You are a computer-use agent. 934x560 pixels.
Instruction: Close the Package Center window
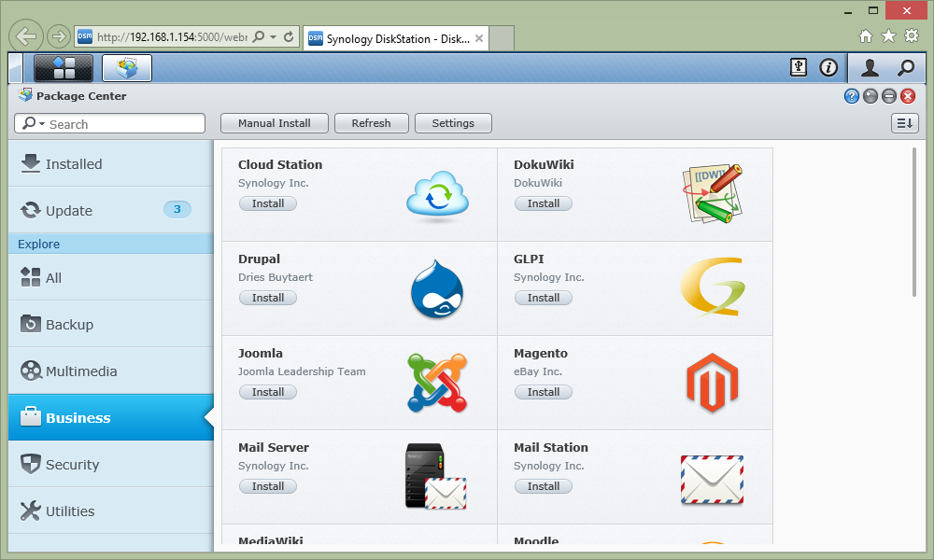click(x=907, y=96)
